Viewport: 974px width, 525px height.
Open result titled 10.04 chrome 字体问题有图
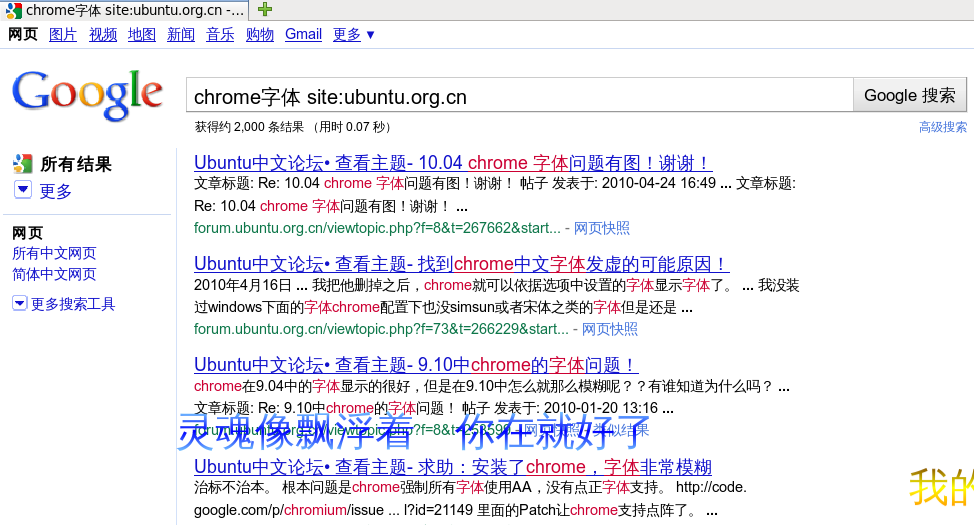tap(453, 163)
